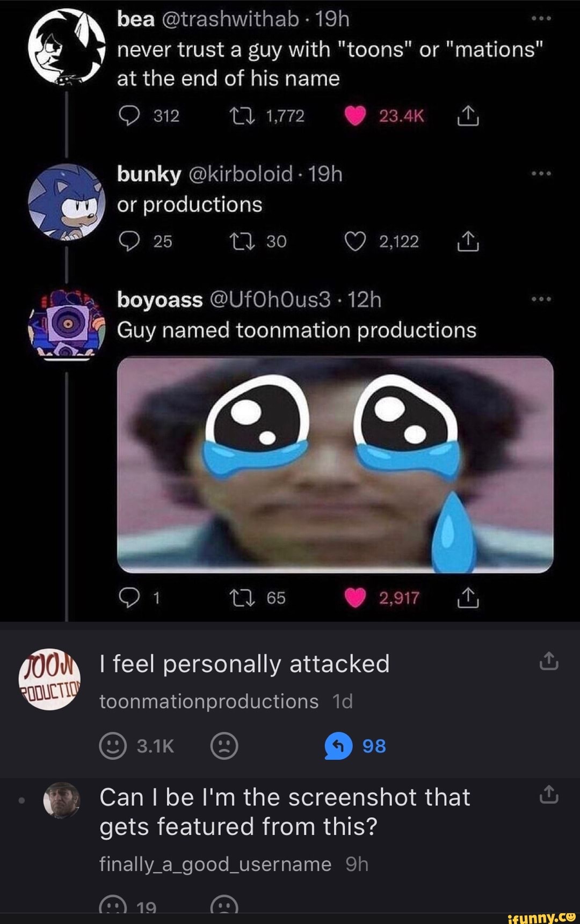Retweet bunky's "or productions" tweet
580x924 pixels.
tap(242, 241)
